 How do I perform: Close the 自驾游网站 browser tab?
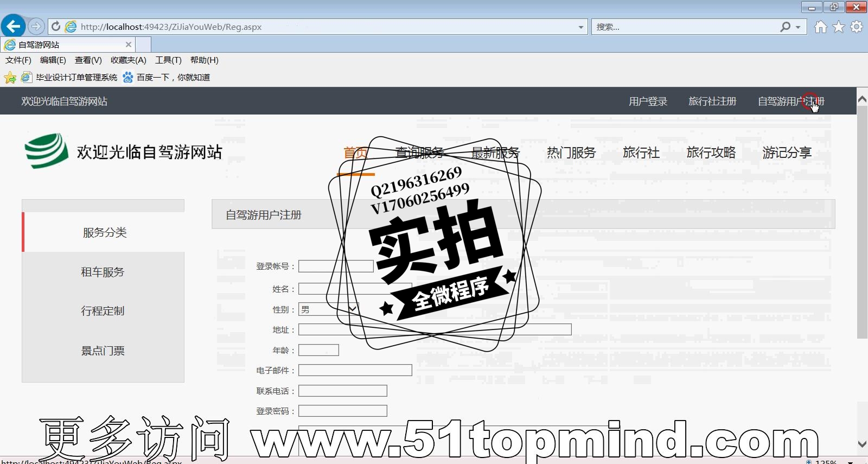click(129, 45)
